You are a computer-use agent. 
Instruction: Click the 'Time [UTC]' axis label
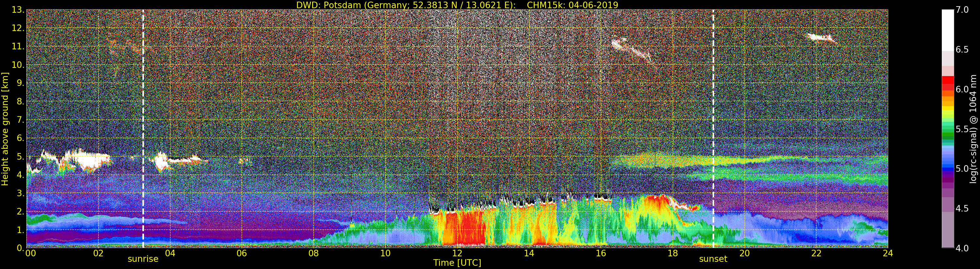coord(457,263)
